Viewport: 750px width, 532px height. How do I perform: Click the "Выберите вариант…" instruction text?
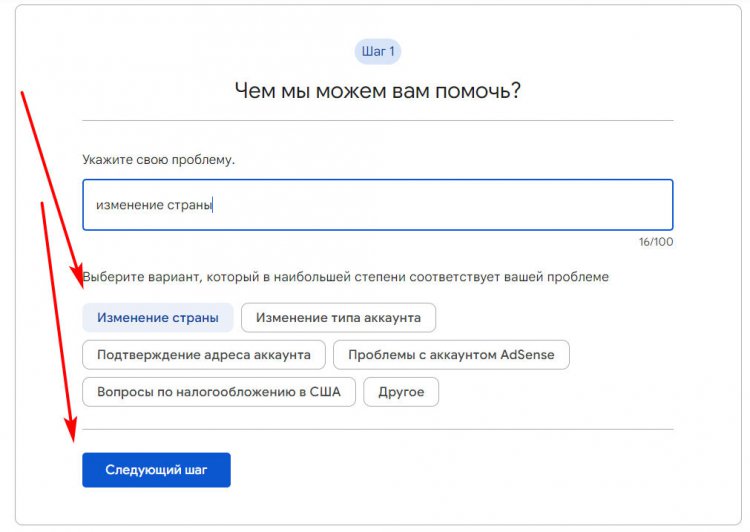click(346, 277)
